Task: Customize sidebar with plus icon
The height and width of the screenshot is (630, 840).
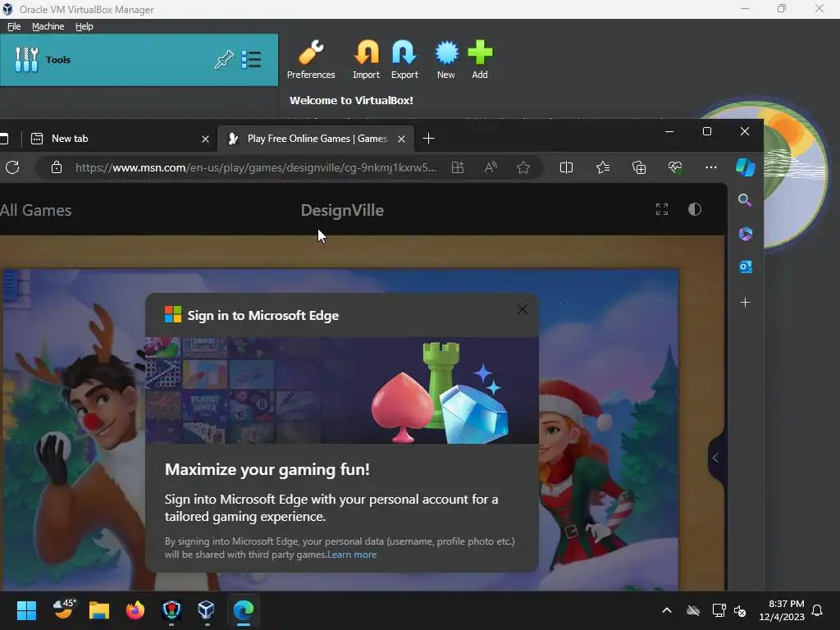Action: pos(745,303)
